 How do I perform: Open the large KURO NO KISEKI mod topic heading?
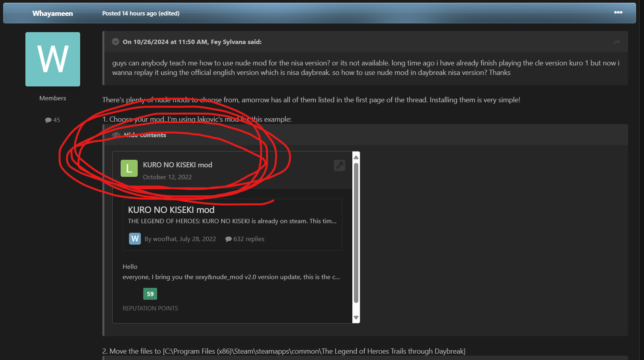point(171,210)
